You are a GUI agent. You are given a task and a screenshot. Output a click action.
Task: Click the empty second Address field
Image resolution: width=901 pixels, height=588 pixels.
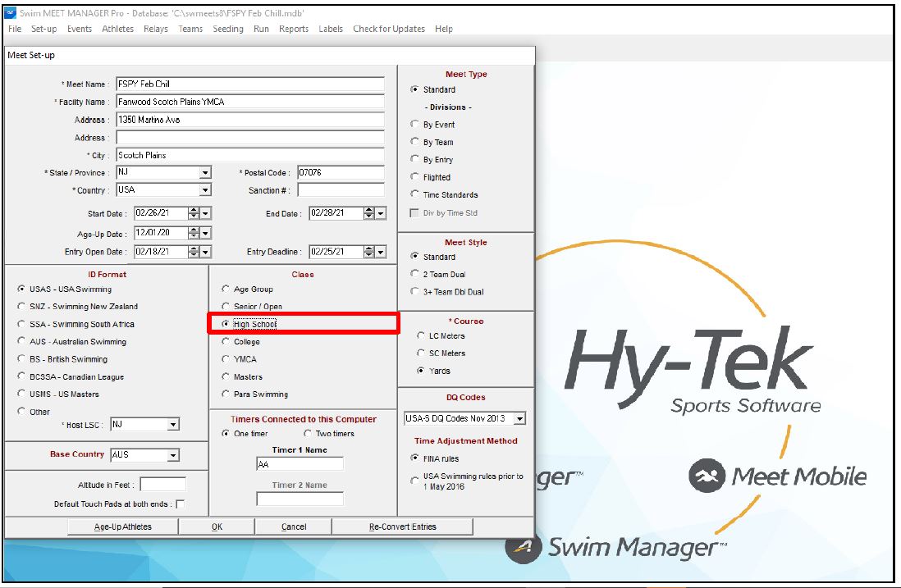click(250, 137)
